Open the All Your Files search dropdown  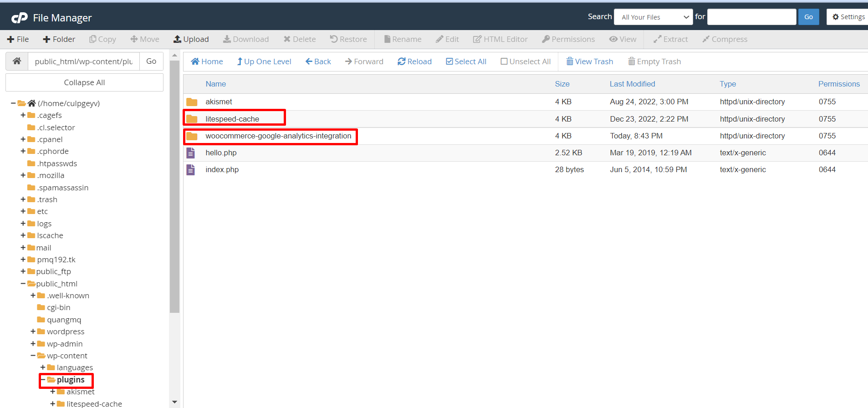(x=653, y=17)
